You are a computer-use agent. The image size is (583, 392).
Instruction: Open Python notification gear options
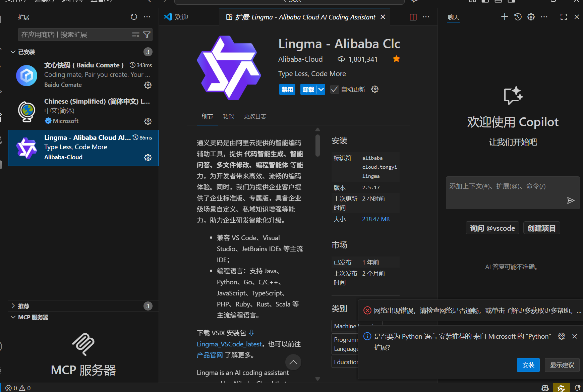pos(562,336)
